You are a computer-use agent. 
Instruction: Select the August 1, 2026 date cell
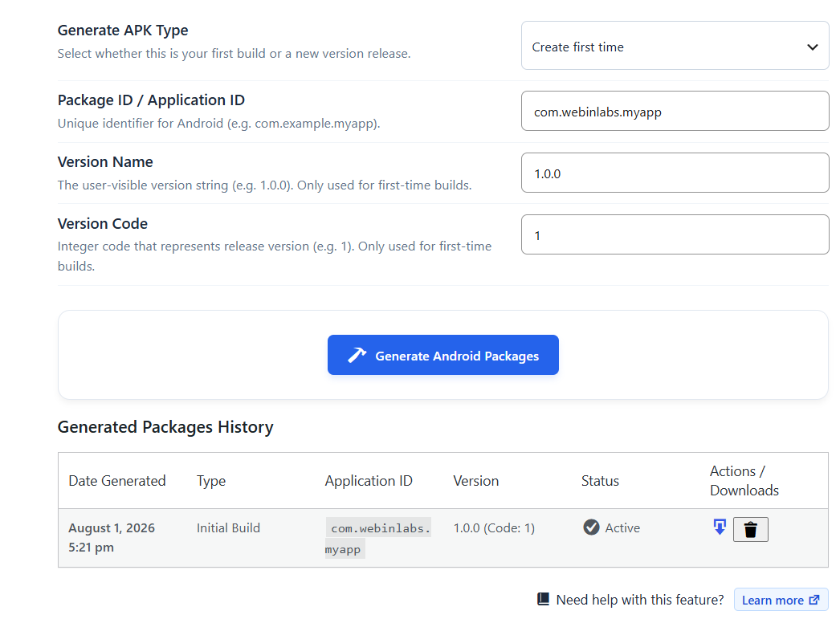coord(112,537)
